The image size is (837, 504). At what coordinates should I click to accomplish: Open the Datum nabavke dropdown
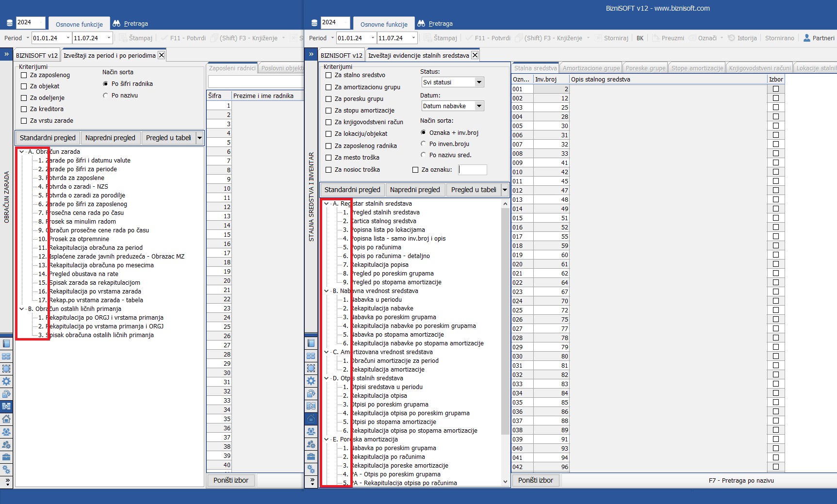coord(479,106)
